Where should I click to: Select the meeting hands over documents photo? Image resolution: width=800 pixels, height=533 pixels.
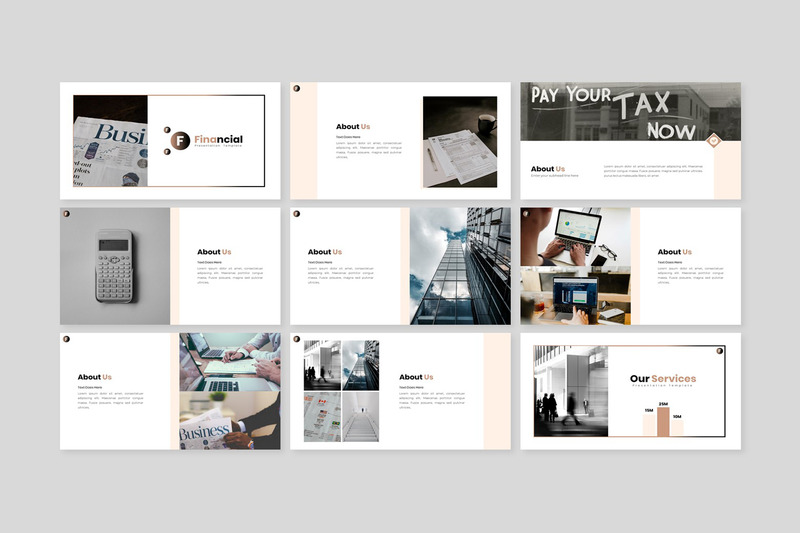pyautogui.click(x=230, y=362)
